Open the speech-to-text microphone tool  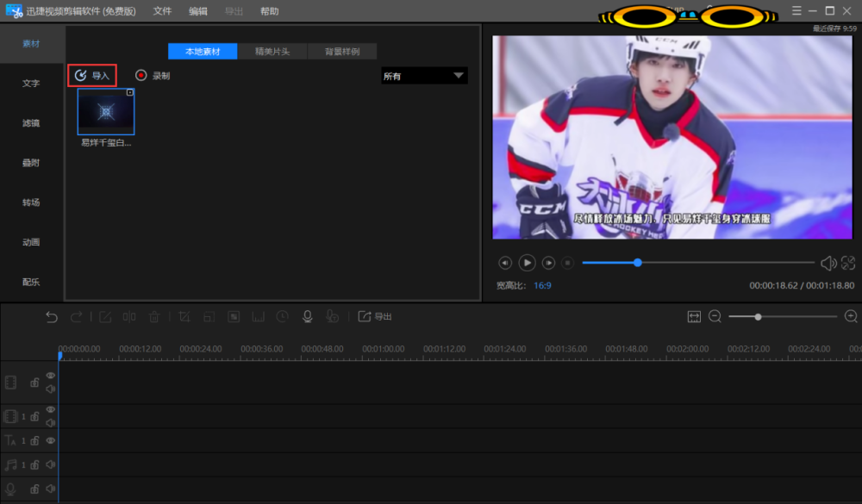[332, 316]
